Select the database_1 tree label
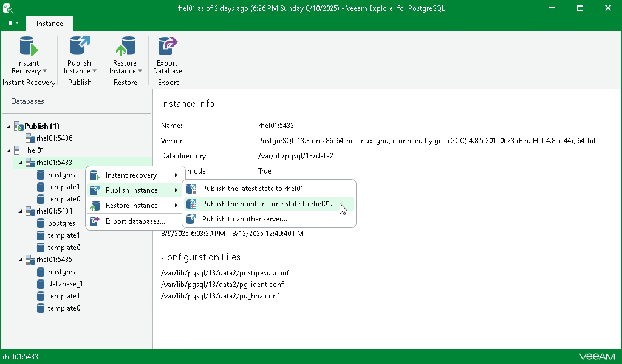622x364 pixels. [66, 284]
